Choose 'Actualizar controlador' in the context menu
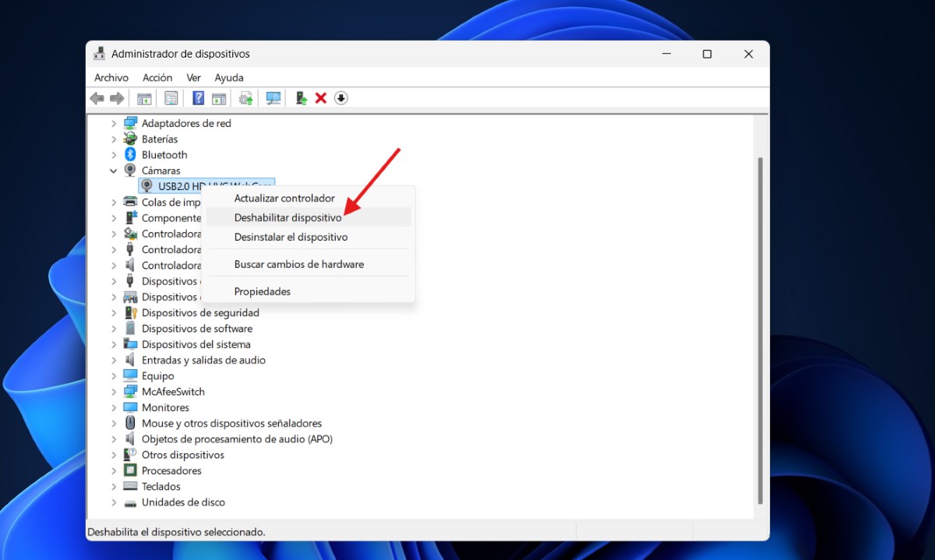Viewport: 935px width, 560px height. tap(284, 198)
